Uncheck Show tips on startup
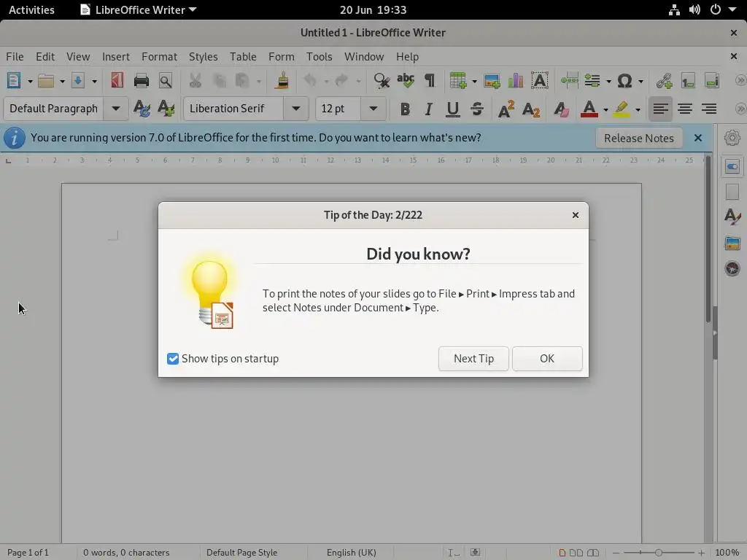747x560 pixels. 173,359
